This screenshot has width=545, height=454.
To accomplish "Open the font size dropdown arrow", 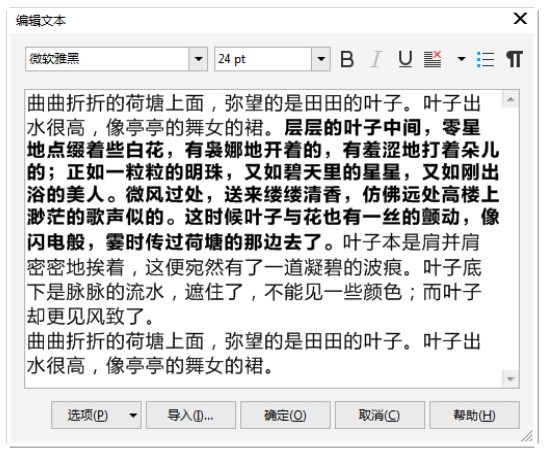I will (321, 59).
